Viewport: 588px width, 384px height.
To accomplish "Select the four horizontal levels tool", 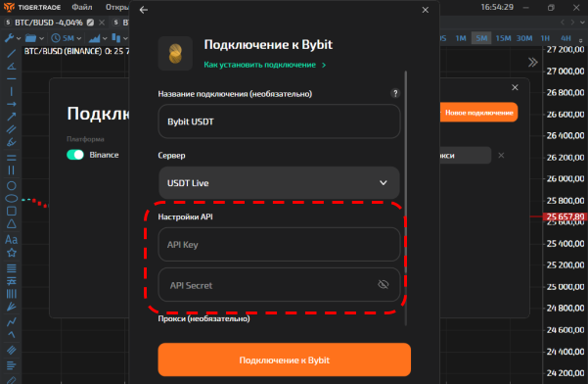I will tap(11, 268).
